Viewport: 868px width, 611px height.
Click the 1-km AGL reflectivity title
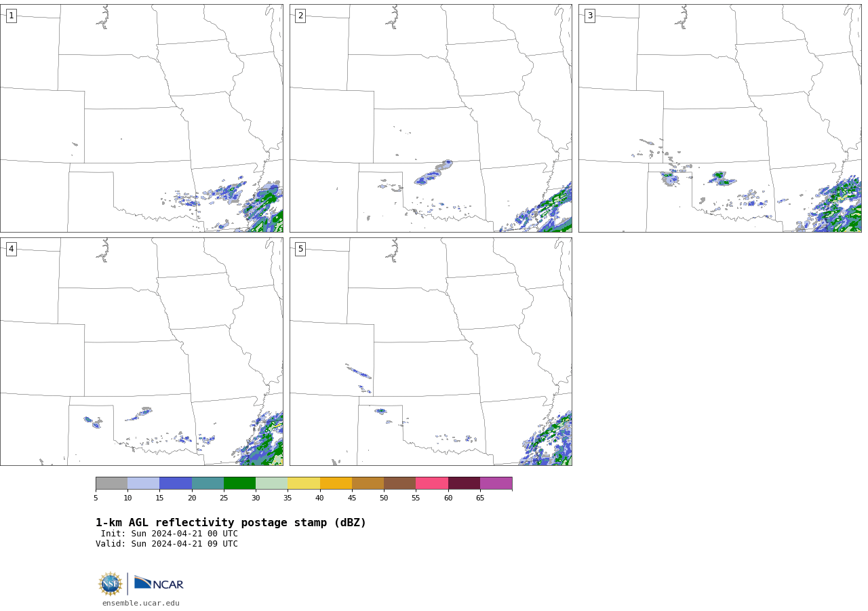[231, 523]
